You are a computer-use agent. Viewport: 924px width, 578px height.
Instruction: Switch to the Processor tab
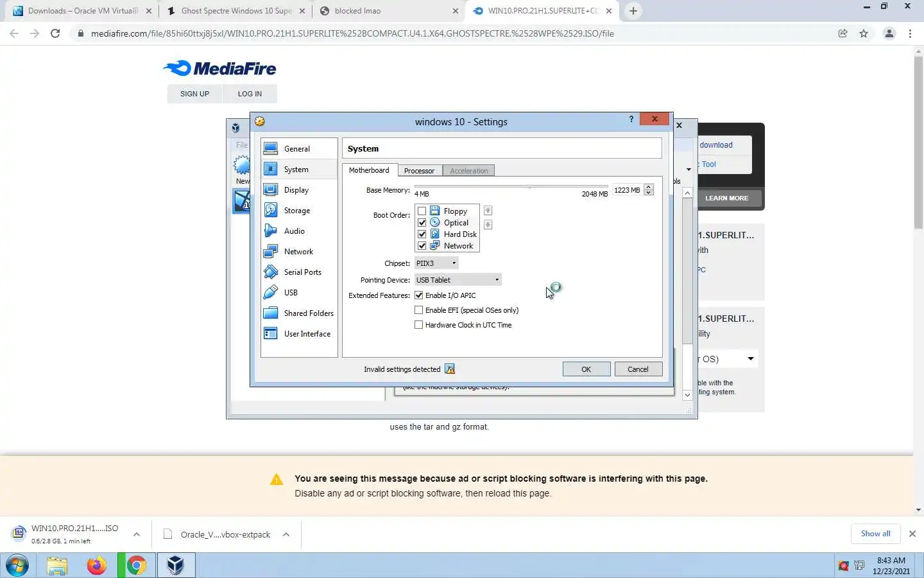pyautogui.click(x=419, y=171)
